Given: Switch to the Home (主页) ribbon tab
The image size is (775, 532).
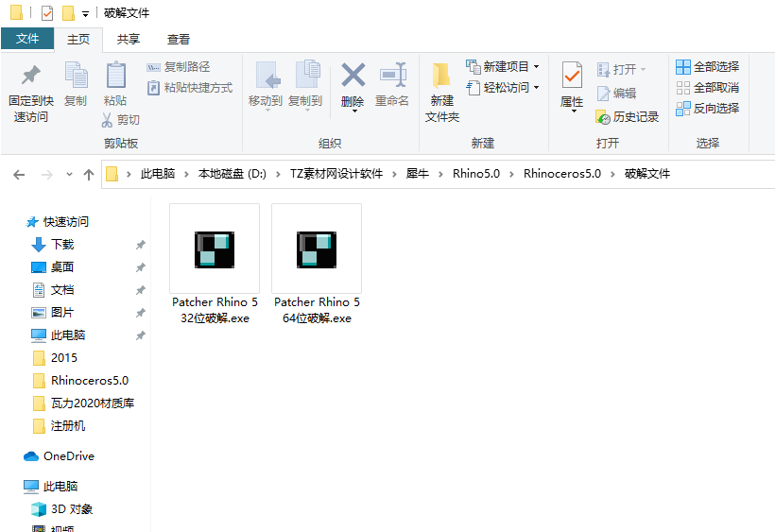Looking at the screenshot, I should (x=78, y=39).
